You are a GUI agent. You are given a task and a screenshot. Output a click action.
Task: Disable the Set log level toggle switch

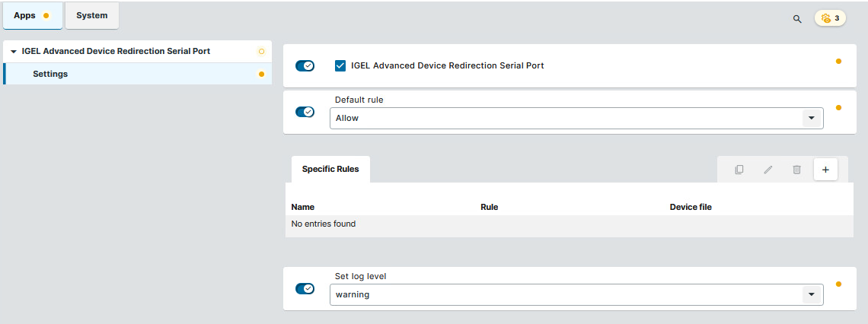(305, 289)
